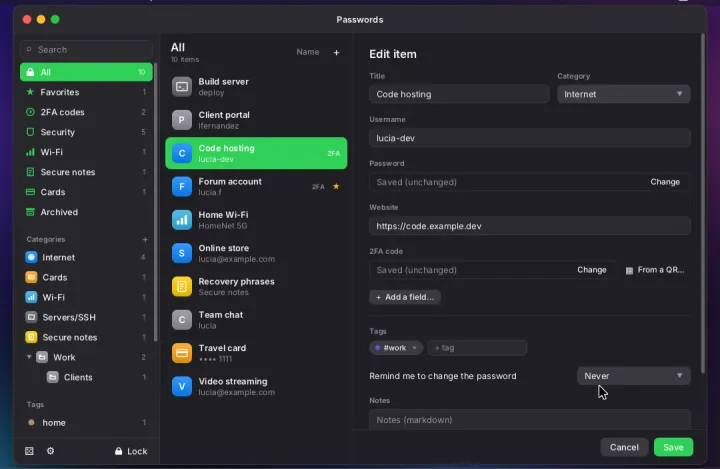
Task: Click Change for the Password field
Action: [664, 182]
